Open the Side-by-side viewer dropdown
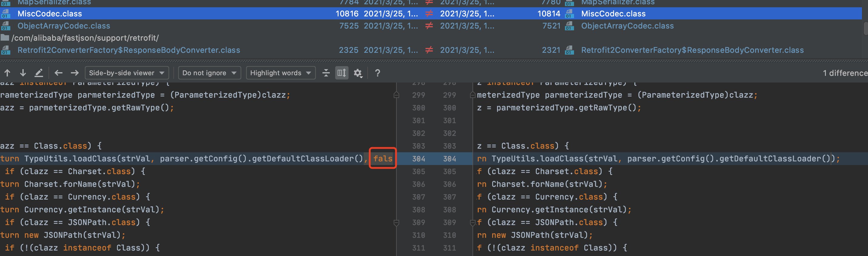Viewport: 868px width, 256px height. tap(126, 73)
